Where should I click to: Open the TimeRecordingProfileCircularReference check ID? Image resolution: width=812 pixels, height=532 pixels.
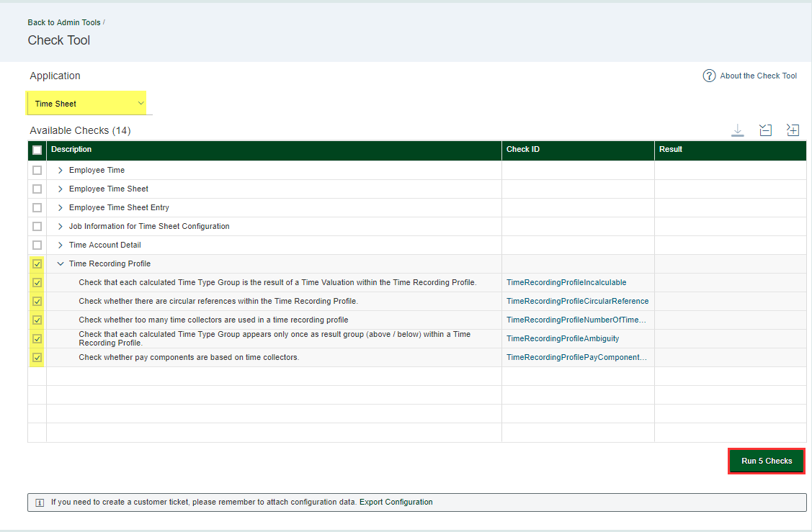[577, 301]
